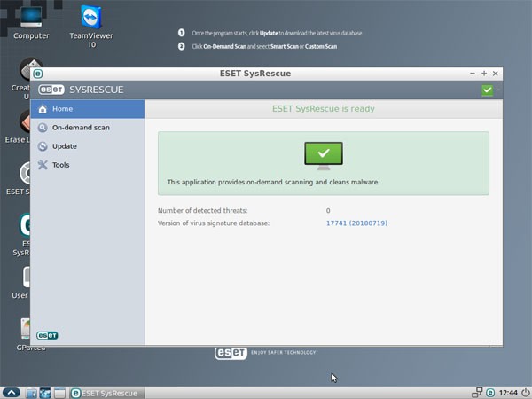Click the Update globe icon
The width and height of the screenshot is (532, 399).
point(43,146)
